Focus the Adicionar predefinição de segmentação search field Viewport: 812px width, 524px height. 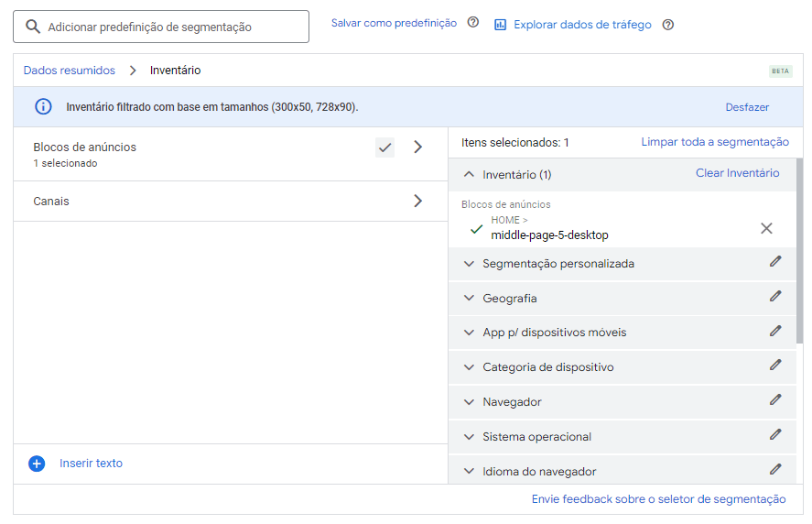(x=161, y=27)
